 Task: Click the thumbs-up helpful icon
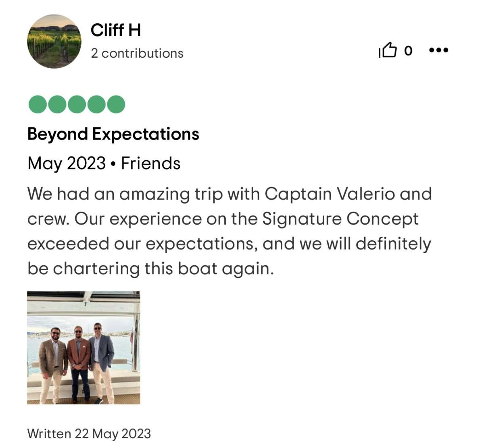coord(388,50)
